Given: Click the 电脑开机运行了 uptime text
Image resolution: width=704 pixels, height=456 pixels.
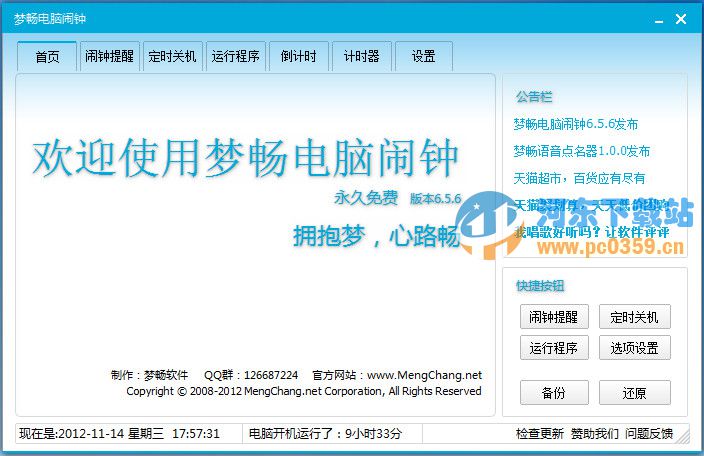Looking at the screenshot, I should [x=325, y=434].
